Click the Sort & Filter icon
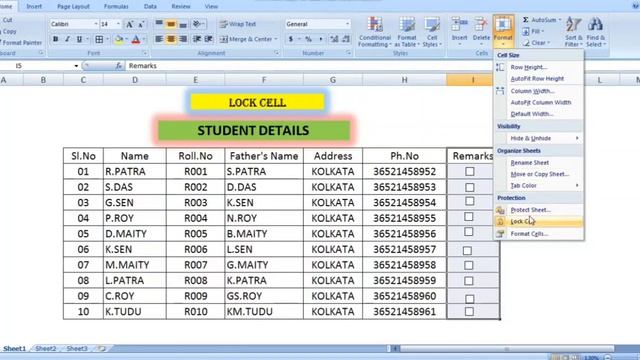The width and height of the screenshot is (640, 360). tap(573, 25)
